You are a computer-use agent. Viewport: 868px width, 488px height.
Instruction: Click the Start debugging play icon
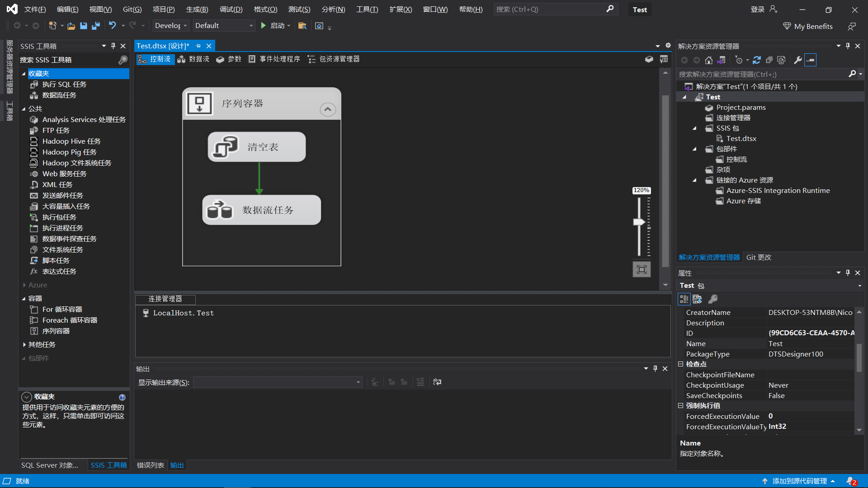tap(264, 26)
